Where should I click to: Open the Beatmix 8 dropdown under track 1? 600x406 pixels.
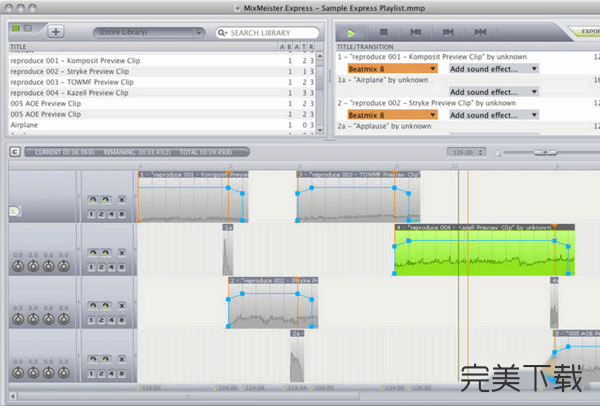point(392,69)
